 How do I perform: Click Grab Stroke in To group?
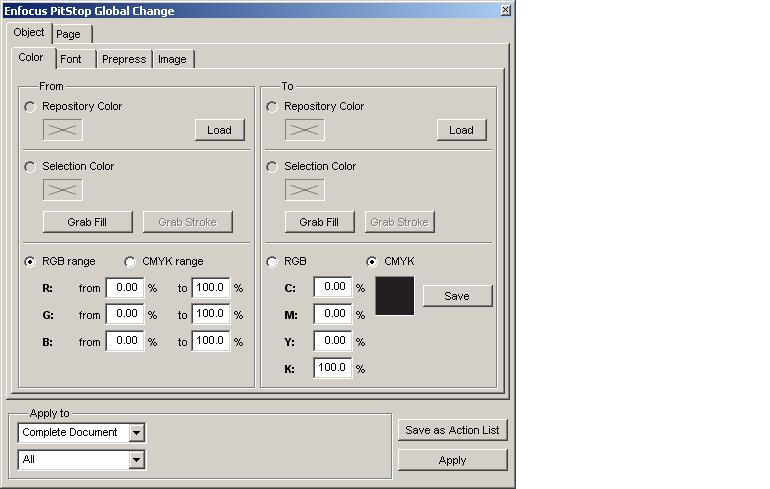point(400,222)
